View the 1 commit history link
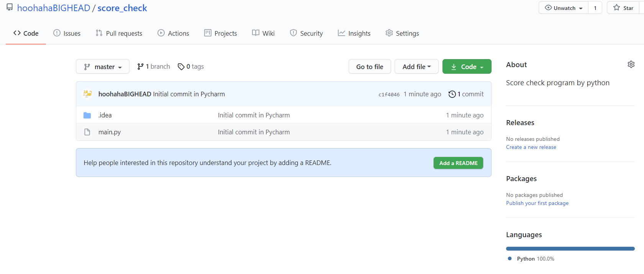The height and width of the screenshot is (274, 644). [x=466, y=94]
